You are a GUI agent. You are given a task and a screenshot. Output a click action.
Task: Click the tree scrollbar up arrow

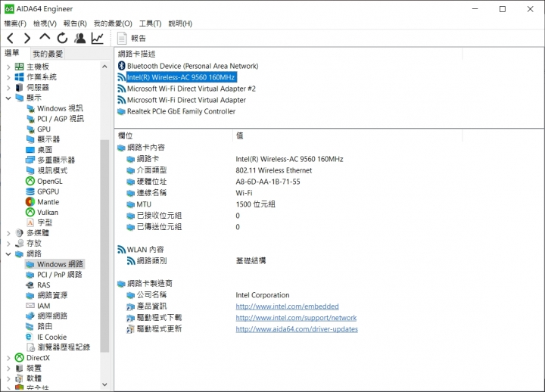pyautogui.click(x=104, y=67)
